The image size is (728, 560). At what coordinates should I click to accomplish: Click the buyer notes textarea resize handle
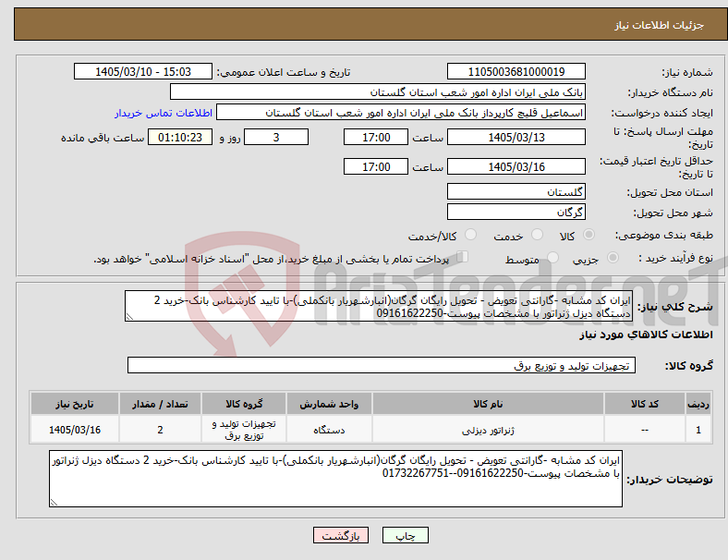(x=54, y=502)
